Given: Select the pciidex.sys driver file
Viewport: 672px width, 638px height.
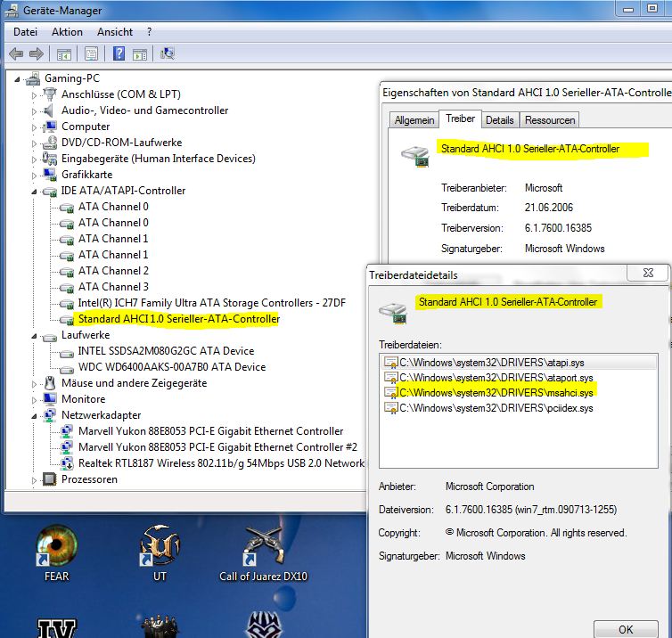Looking at the screenshot, I should 519,408.
